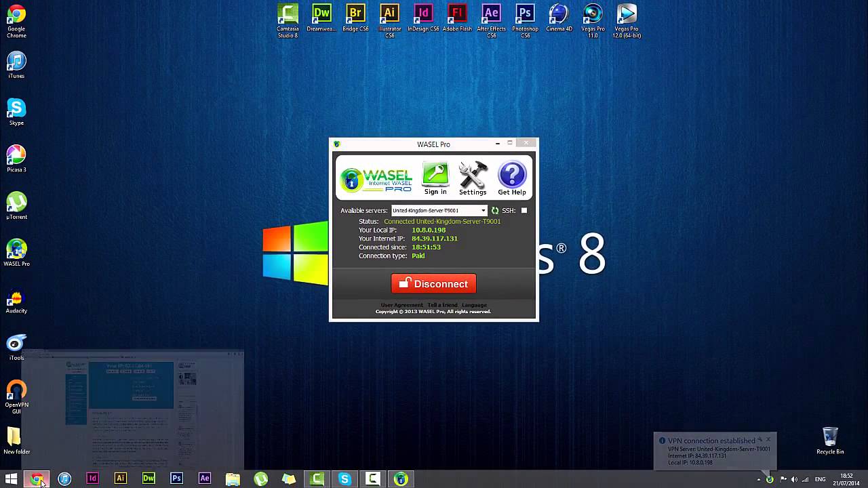Select the Recycle Bin desktop icon
This screenshot has height=488, width=868.
click(x=830, y=441)
